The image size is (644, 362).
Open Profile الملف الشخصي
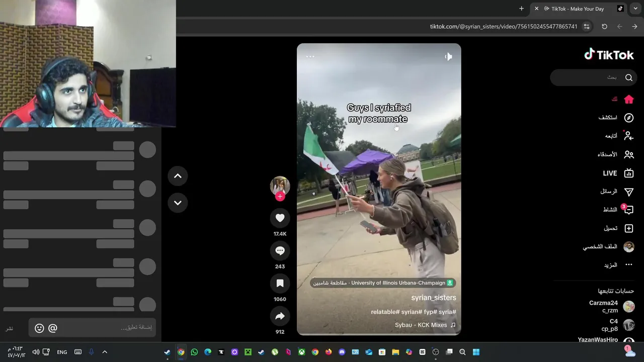608,247
